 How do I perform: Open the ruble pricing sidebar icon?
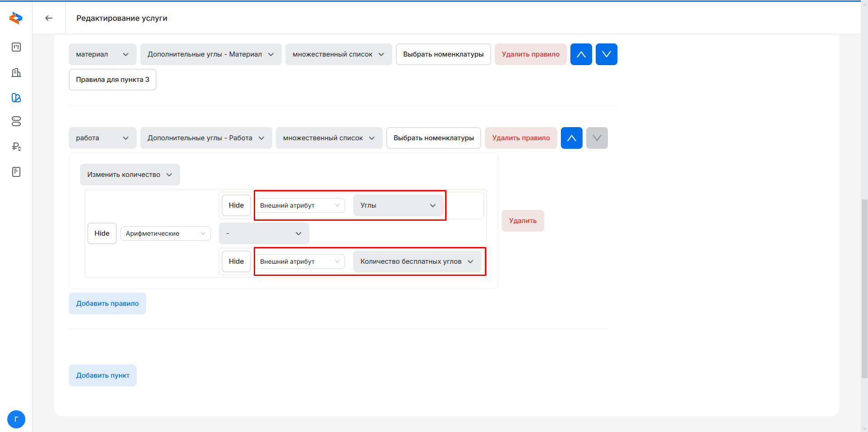(16, 147)
